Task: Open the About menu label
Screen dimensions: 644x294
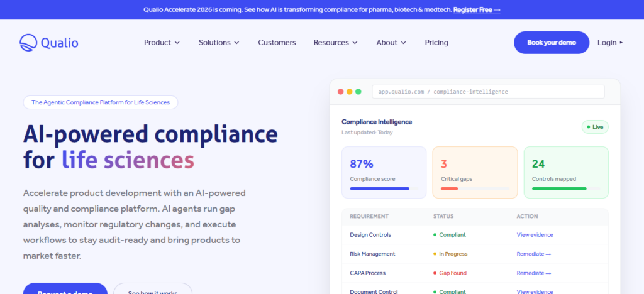Action: tap(387, 43)
